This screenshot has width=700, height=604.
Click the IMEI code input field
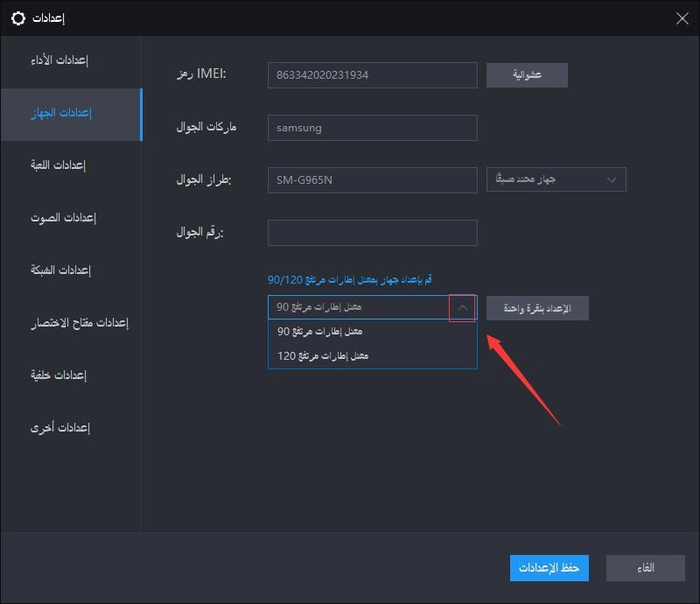click(x=373, y=75)
